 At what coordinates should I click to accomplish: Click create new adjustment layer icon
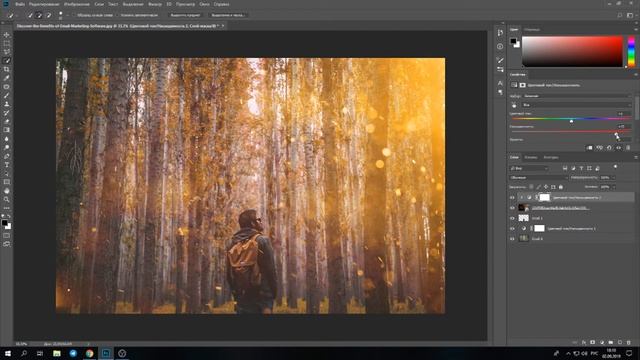click(602, 342)
